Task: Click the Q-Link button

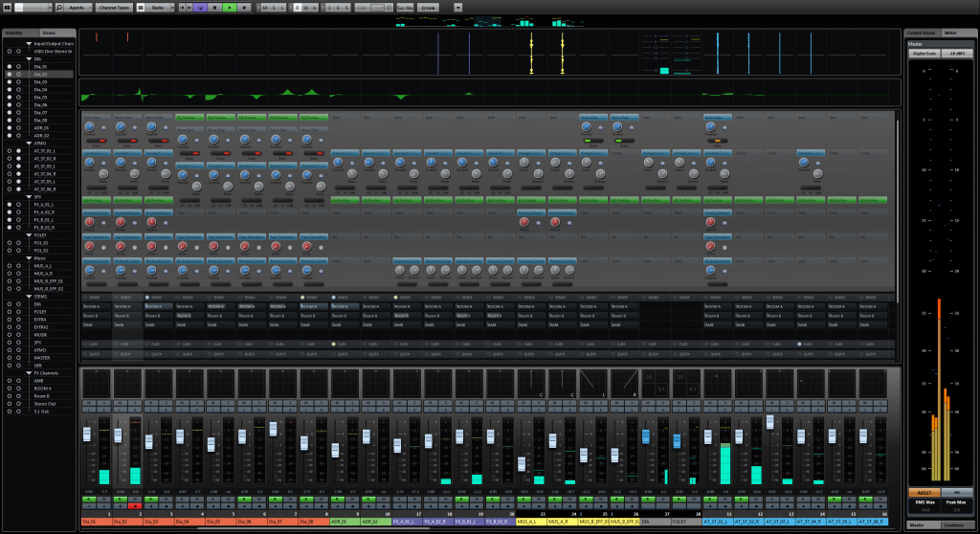Action: point(427,7)
